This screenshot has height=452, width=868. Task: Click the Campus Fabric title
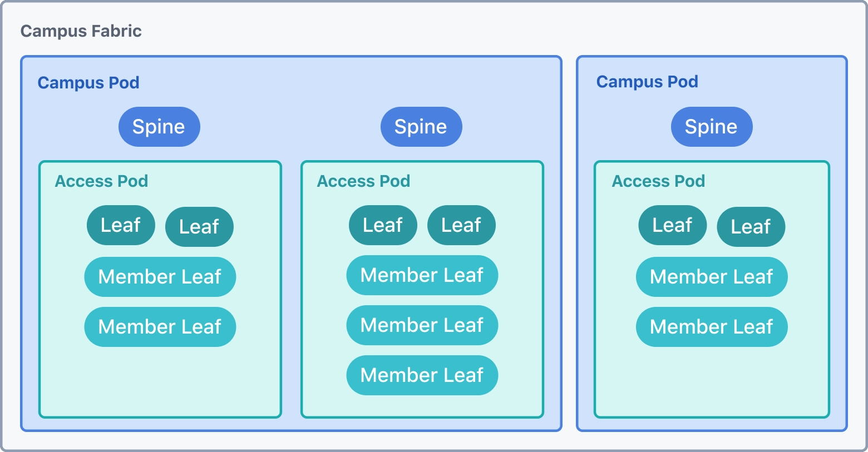pyautogui.click(x=81, y=31)
